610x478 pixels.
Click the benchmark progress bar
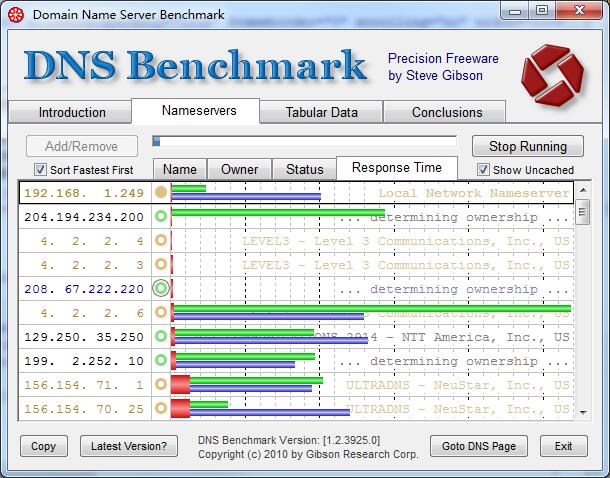(304, 142)
